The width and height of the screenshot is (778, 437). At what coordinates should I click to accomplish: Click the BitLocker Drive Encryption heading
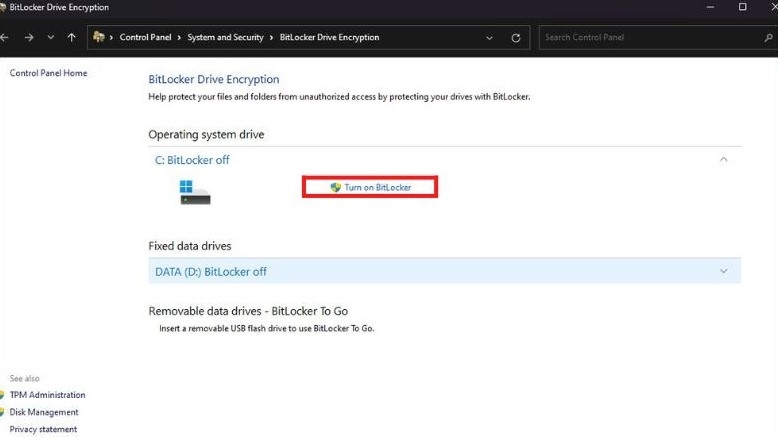[x=214, y=79]
